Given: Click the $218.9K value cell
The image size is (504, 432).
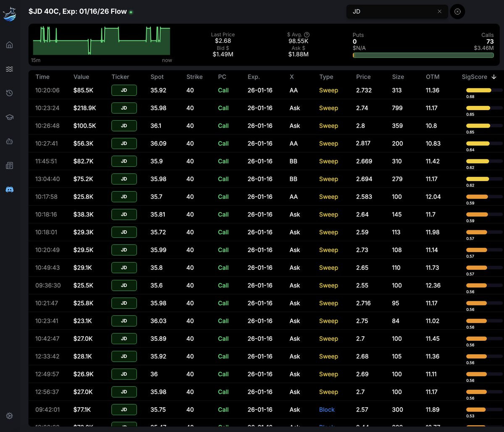Looking at the screenshot, I should click(84, 108).
